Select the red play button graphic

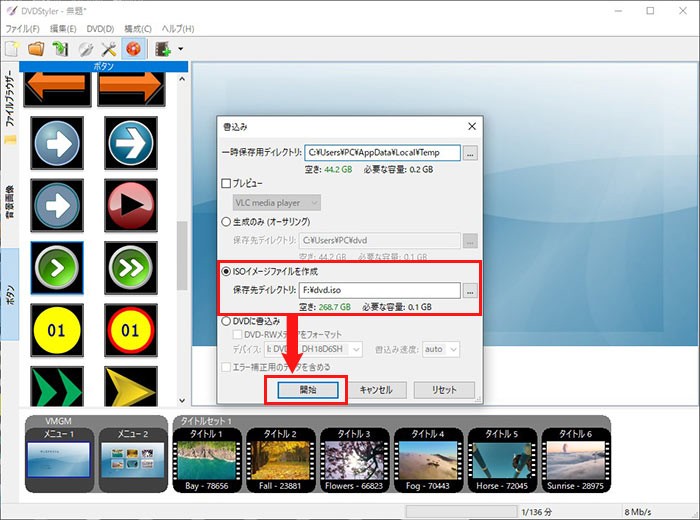tap(131, 206)
